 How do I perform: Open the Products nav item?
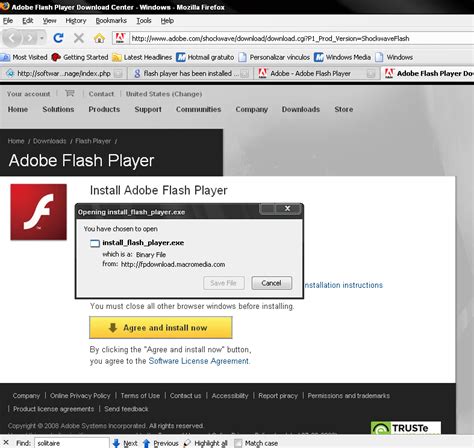pos(104,109)
